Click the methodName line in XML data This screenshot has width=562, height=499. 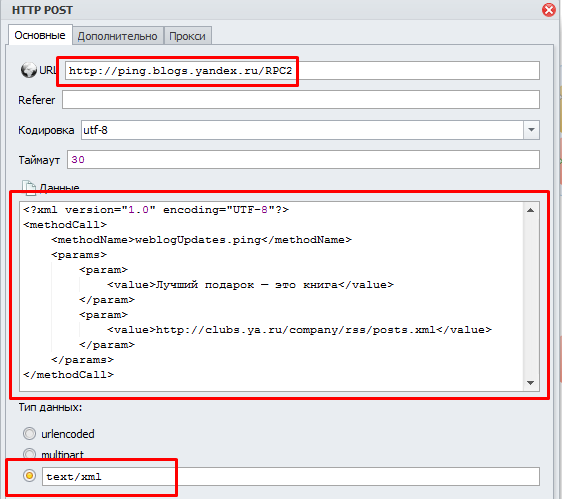click(x=201, y=239)
